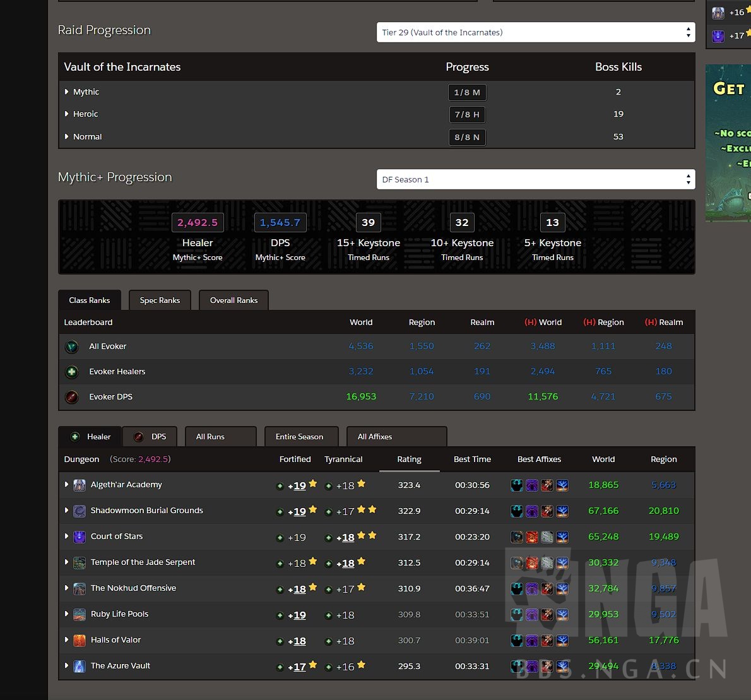Viewport: 751px width, 700px height.
Task: Select the DPS role filter tab
Action: tap(150, 437)
